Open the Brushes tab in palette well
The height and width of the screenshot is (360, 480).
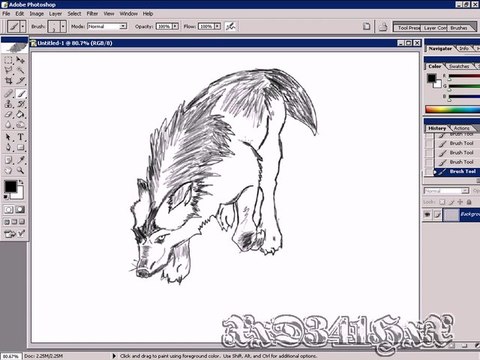tap(459, 28)
